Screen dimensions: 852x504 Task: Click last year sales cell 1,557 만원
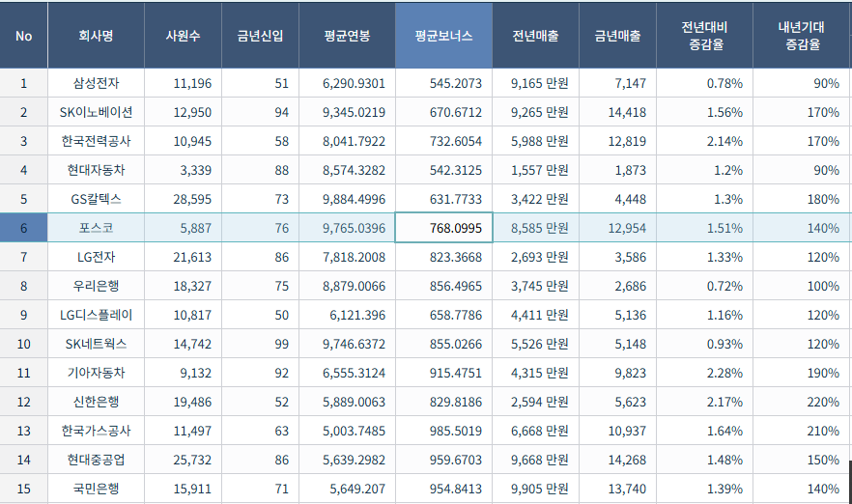tap(536, 170)
